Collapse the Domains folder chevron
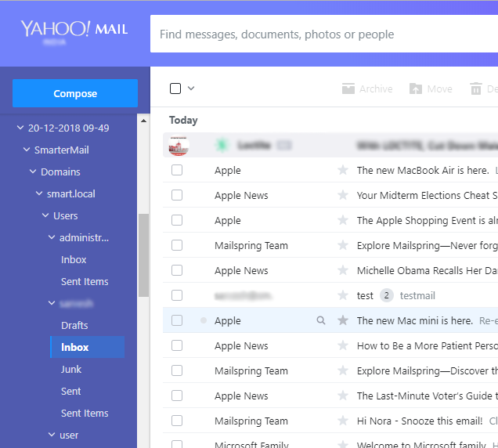The width and height of the screenshot is (498, 448). click(33, 172)
